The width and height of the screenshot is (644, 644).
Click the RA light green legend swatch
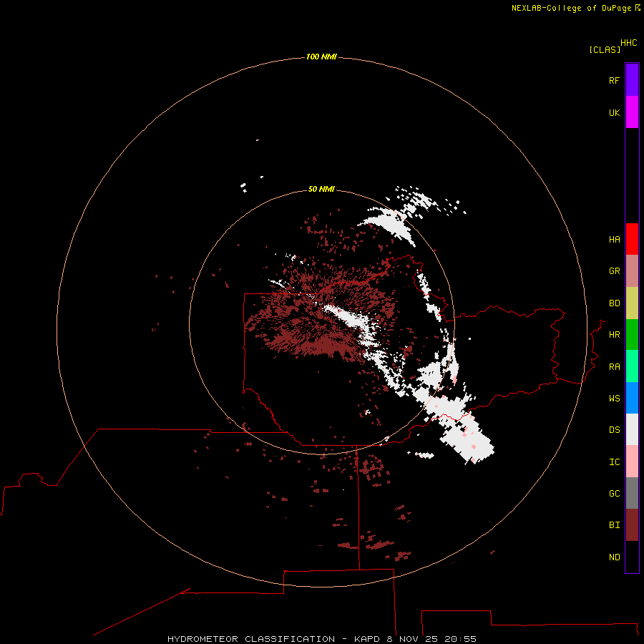point(632,366)
